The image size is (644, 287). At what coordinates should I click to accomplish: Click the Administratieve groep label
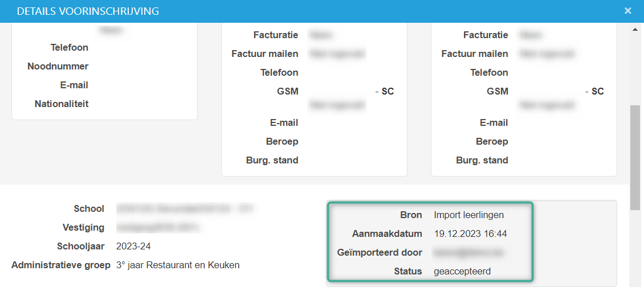[x=60, y=265]
